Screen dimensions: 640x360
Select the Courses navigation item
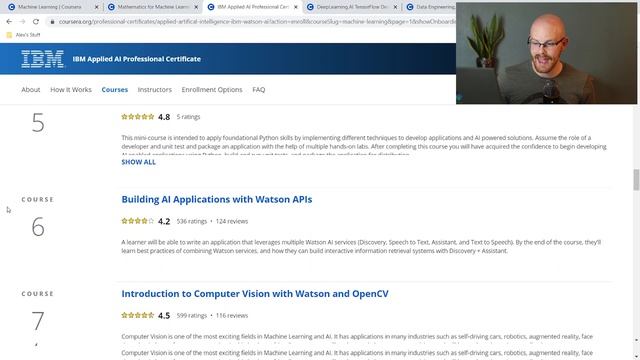click(x=115, y=89)
